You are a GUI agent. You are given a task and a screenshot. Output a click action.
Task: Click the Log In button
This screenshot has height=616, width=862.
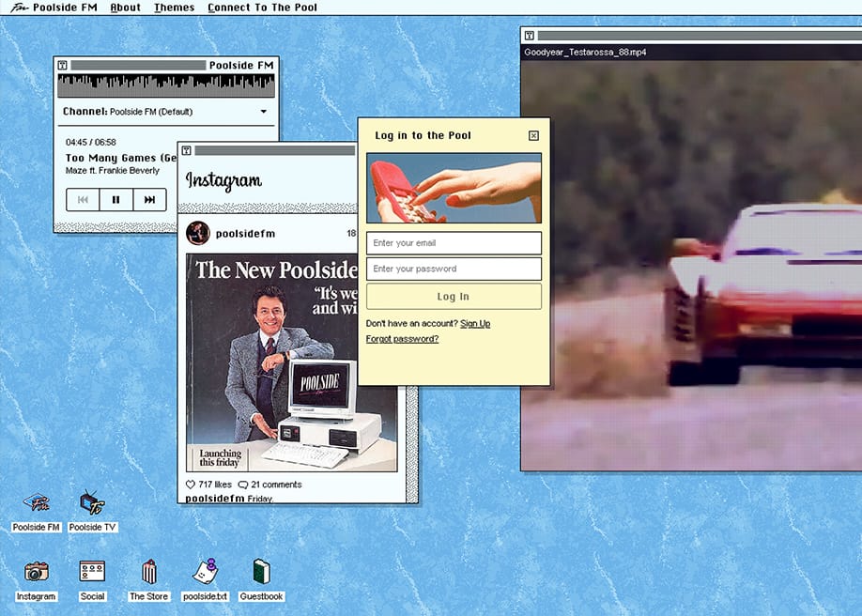coord(454,297)
